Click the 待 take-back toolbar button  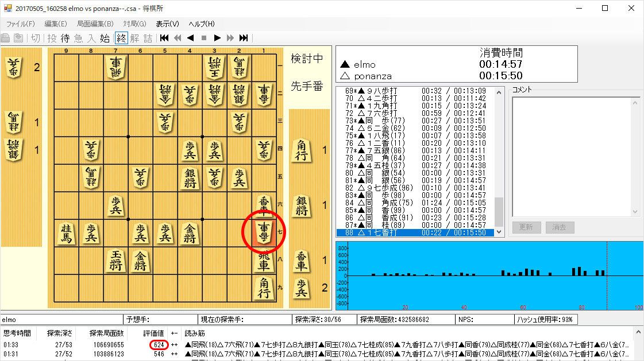pos(65,38)
